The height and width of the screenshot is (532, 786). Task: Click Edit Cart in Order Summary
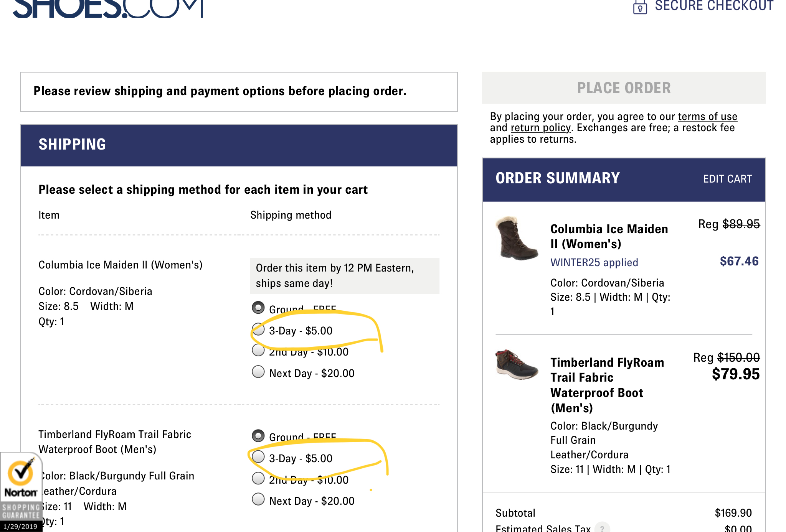pos(727,179)
